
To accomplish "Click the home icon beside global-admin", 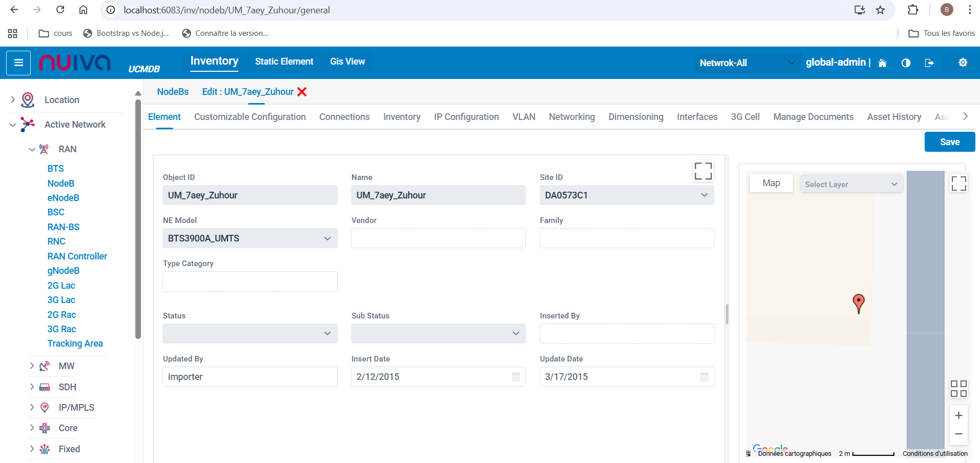I will click(x=882, y=63).
